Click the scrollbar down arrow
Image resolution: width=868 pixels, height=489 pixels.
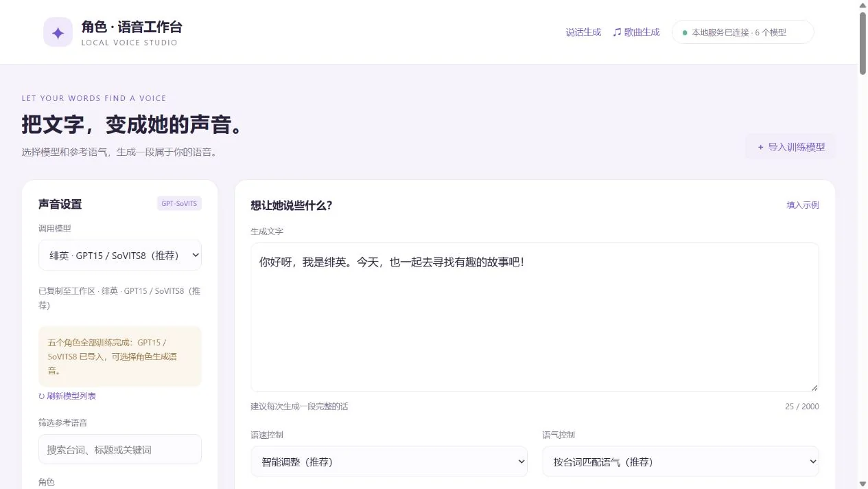tap(863, 484)
